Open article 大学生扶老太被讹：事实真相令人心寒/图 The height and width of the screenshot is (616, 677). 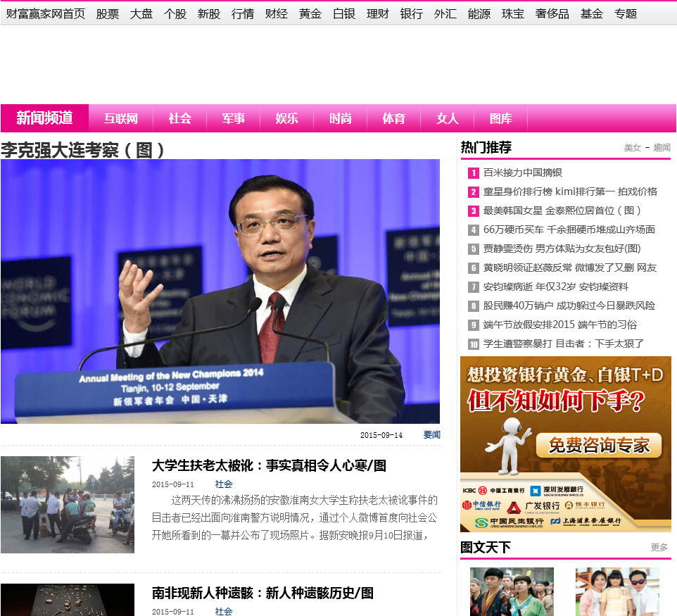[x=269, y=465]
